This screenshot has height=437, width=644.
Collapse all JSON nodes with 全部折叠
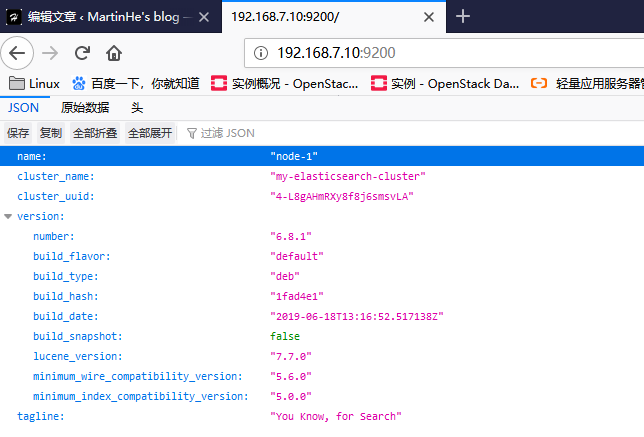click(x=95, y=133)
